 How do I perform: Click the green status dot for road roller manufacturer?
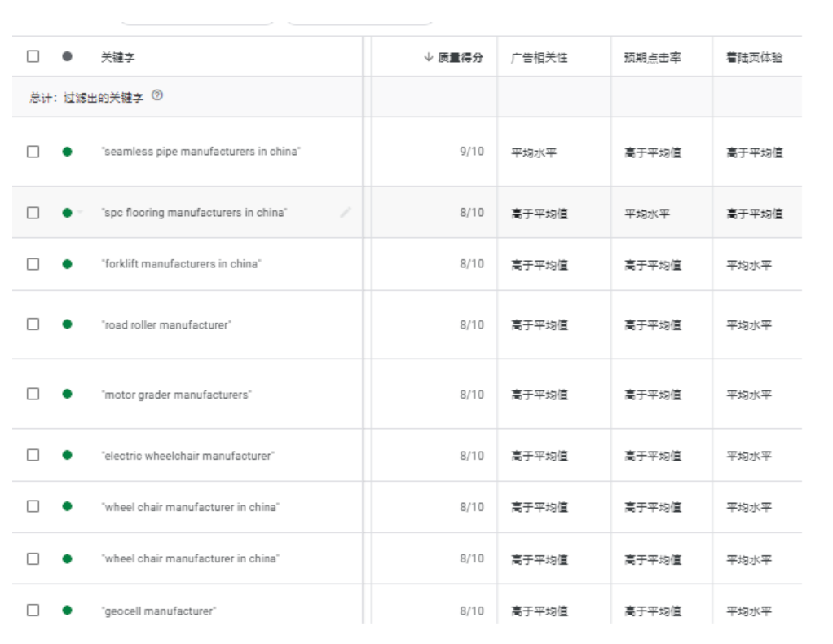(67, 324)
